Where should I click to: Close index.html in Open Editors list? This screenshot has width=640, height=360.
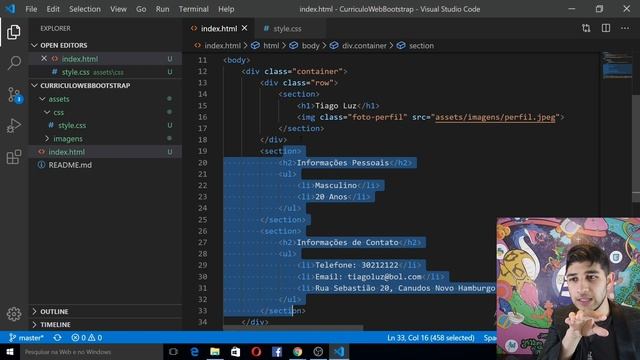coord(44,58)
